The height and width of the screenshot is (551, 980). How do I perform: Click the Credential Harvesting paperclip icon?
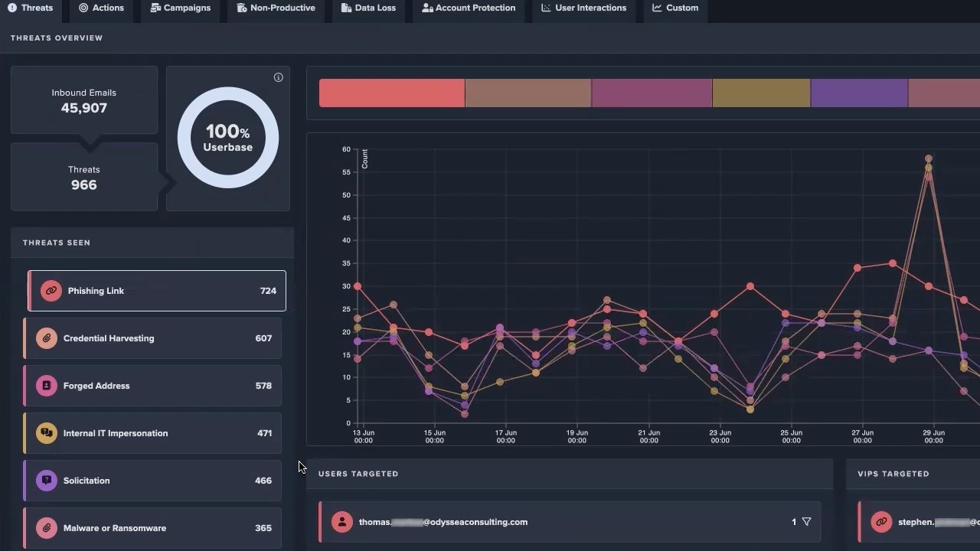[x=47, y=338]
